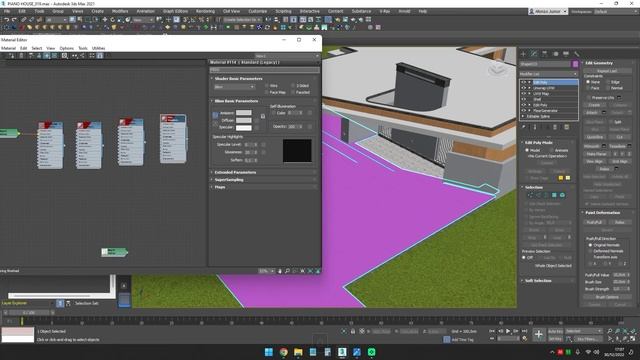640x360 pixels.
Task: Select Element sub-object level in Selection rollout
Action: click(x=562, y=195)
